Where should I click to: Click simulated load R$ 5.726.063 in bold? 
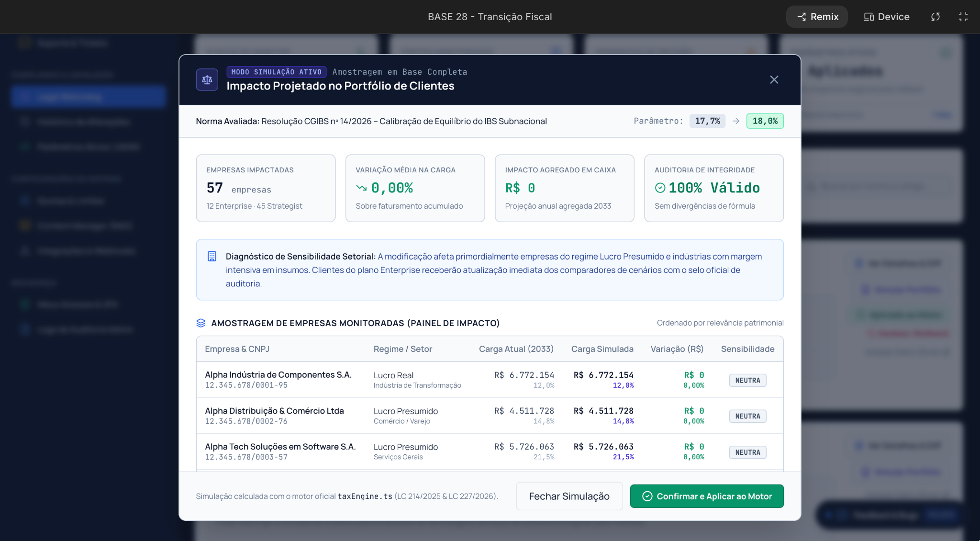[603, 447]
